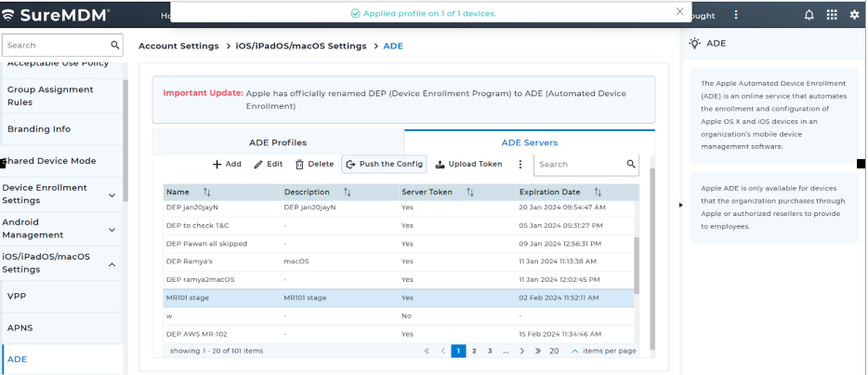Sort by Description column arrows
The height and width of the screenshot is (375, 868).
tap(347, 193)
